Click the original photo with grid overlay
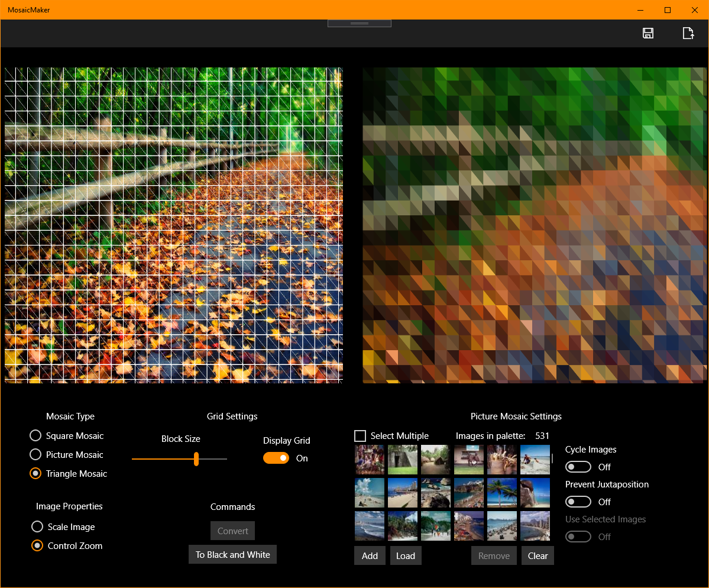Image resolution: width=709 pixels, height=588 pixels. (x=174, y=225)
